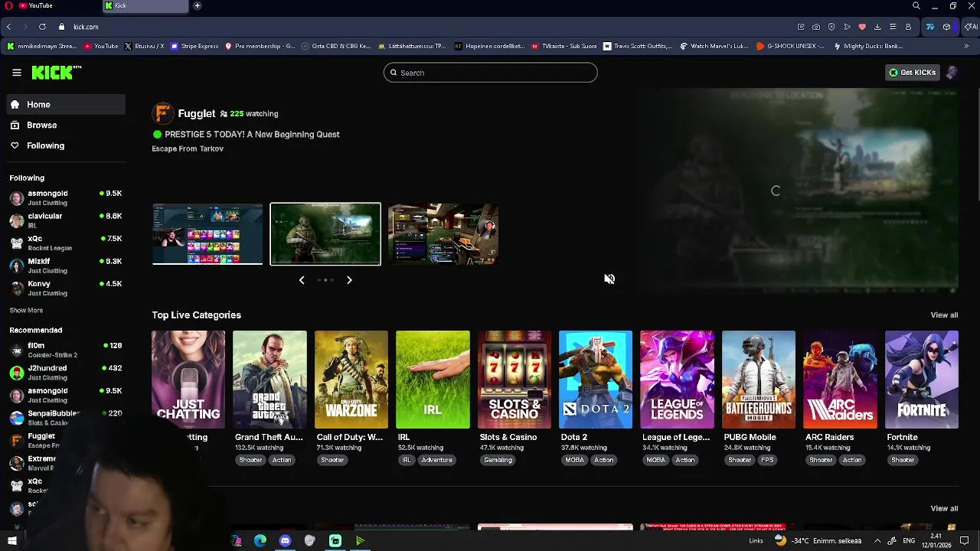Screen dimensions: 980x551
Task: Open the Just Chatting category card
Action: tap(188, 380)
